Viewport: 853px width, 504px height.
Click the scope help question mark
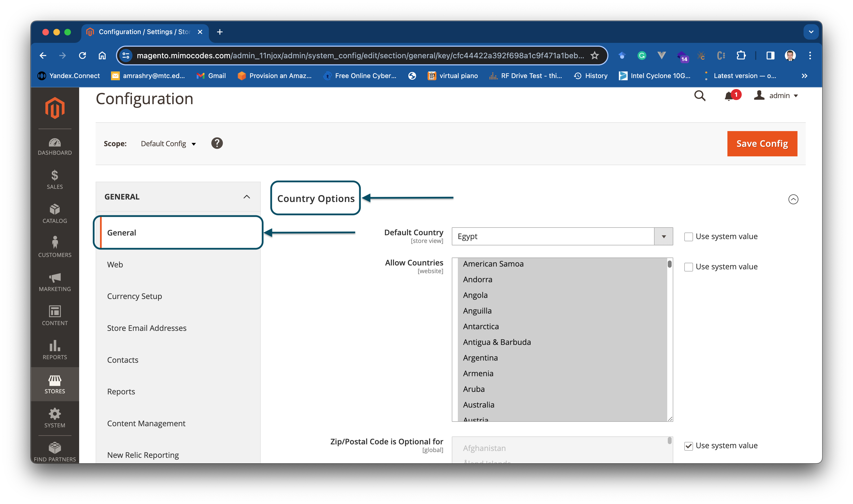217,143
